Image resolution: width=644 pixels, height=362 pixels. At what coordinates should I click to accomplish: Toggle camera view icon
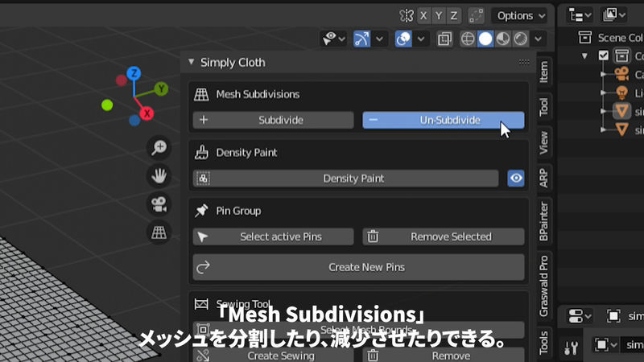pos(159,204)
